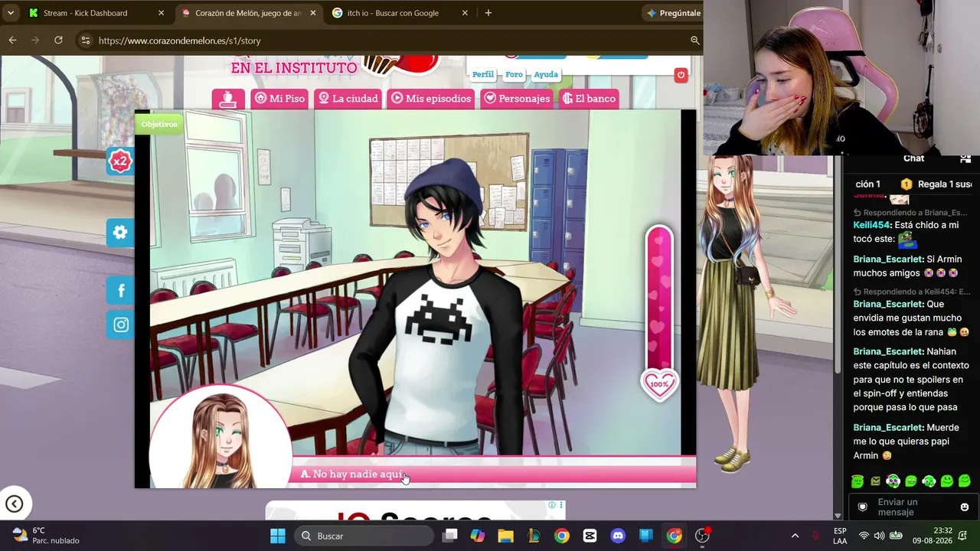
Task: Focus the browser address bar URL
Action: pos(180,41)
